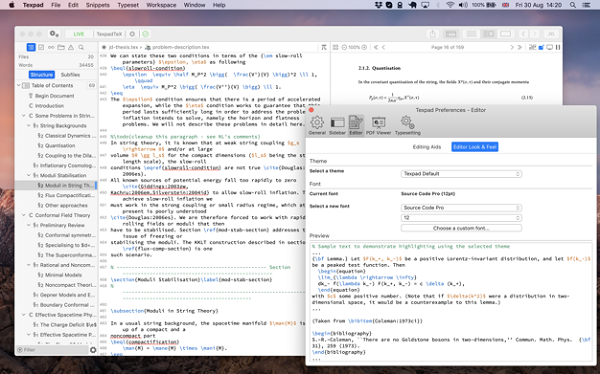Screen dimensions: 600x374
Task: Click the presentation display icon in PDF toolbar
Action: click(x=549, y=47)
